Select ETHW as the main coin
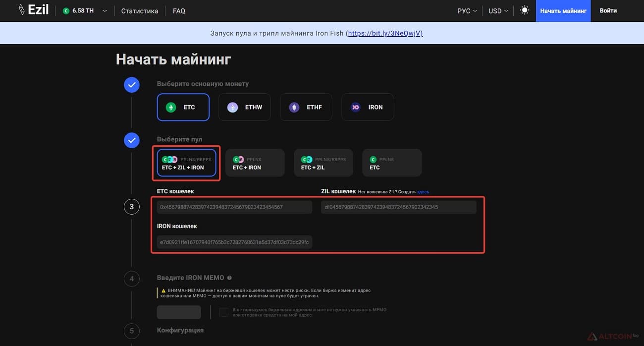 [245, 107]
